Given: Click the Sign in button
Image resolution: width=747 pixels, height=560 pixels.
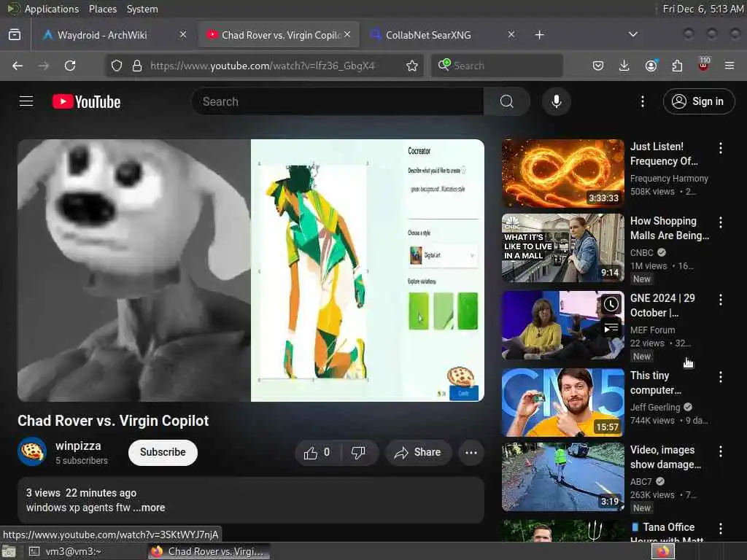Looking at the screenshot, I should (699, 101).
